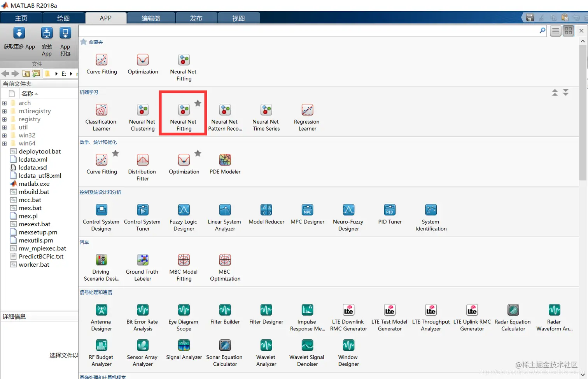Open Signal Analyzer app

point(184,349)
